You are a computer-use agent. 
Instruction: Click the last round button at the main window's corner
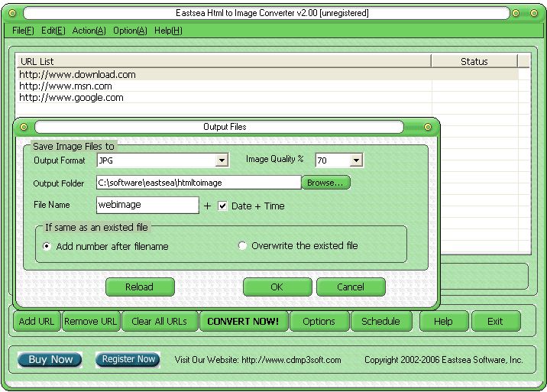pyautogui.click(x=534, y=13)
